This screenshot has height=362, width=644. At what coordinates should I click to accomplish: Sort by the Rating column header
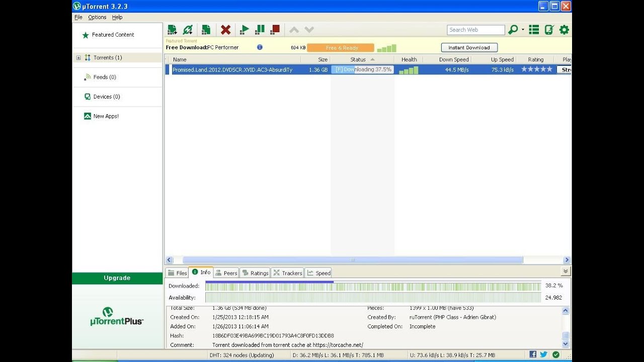point(535,59)
